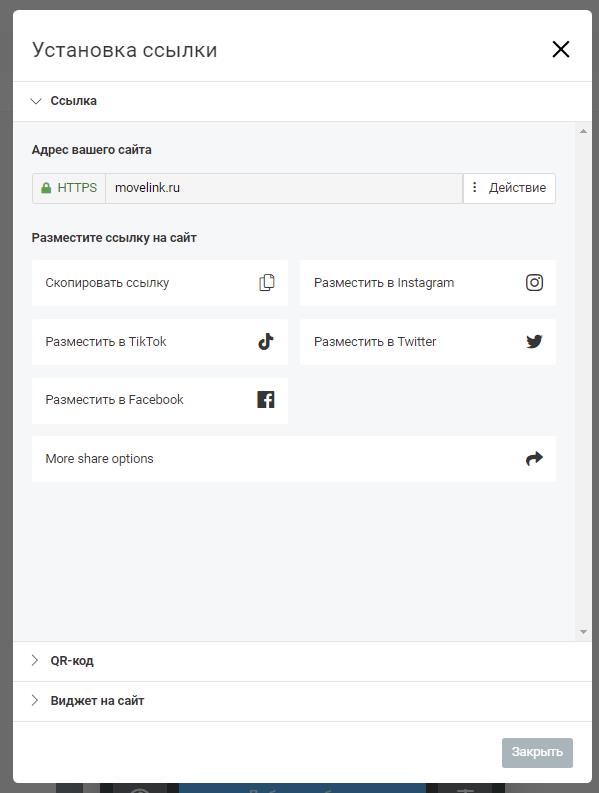Expand the QR-код section

[x=302, y=661]
